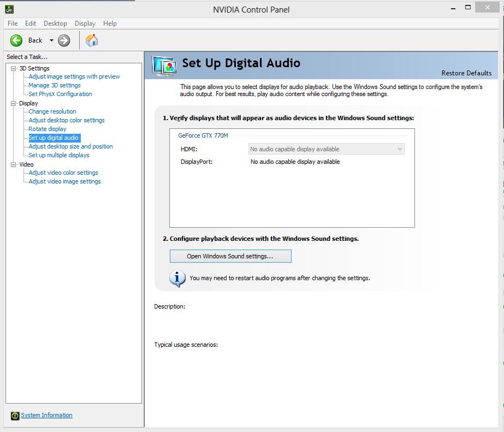Click DisplayPort 'No audio capable display available' text
This screenshot has height=432, width=504.
[x=295, y=162]
